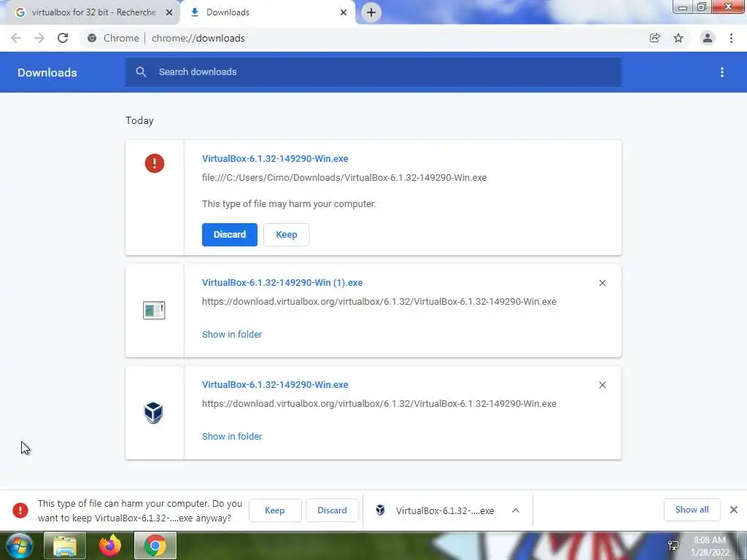Image resolution: width=747 pixels, height=560 pixels.
Task: Close the bottom download shelf
Action: [734, 510]
